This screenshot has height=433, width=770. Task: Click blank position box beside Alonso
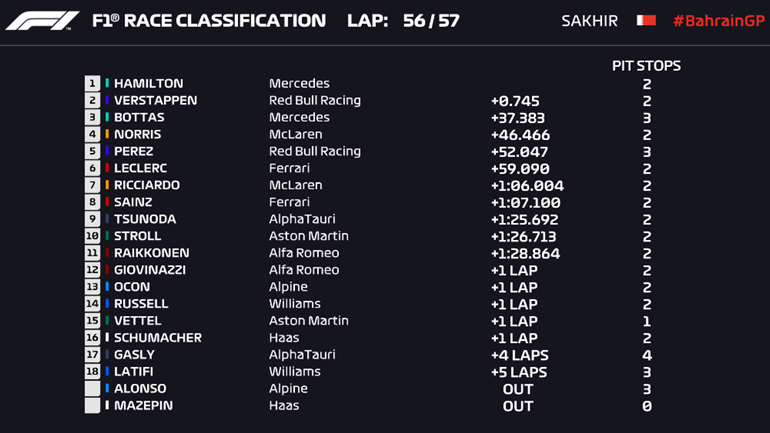[x=93, y=389]
